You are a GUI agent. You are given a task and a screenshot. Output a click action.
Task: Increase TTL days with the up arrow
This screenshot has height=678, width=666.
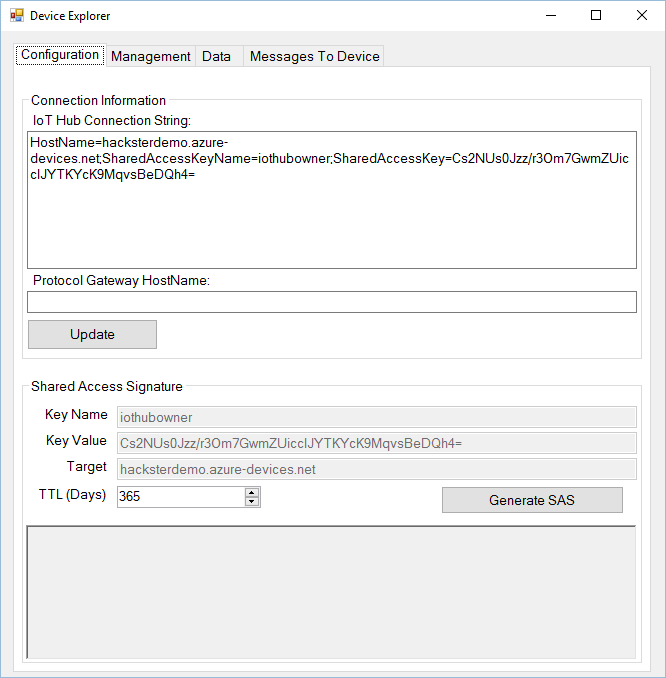252,492
